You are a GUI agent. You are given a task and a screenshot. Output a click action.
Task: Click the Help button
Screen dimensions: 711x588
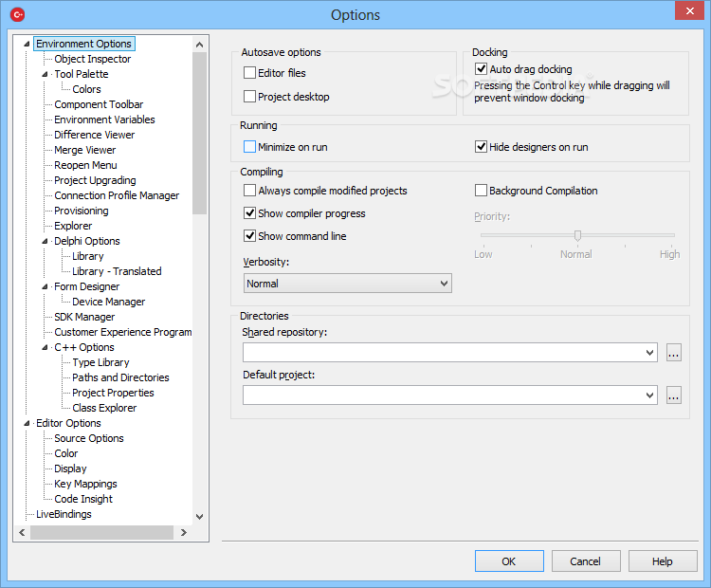(x=662, y=561)
